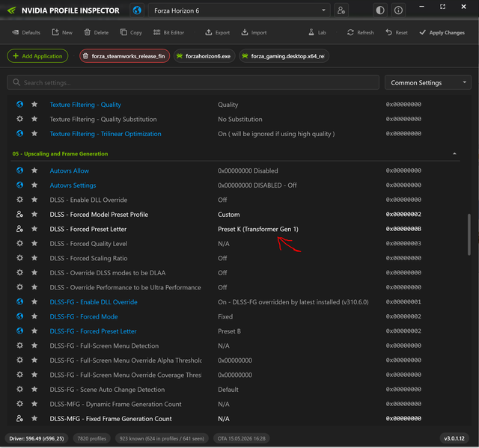Click the user profile icon next to dropdown
The image size is (479, 448).
click(x=341, y=10)
